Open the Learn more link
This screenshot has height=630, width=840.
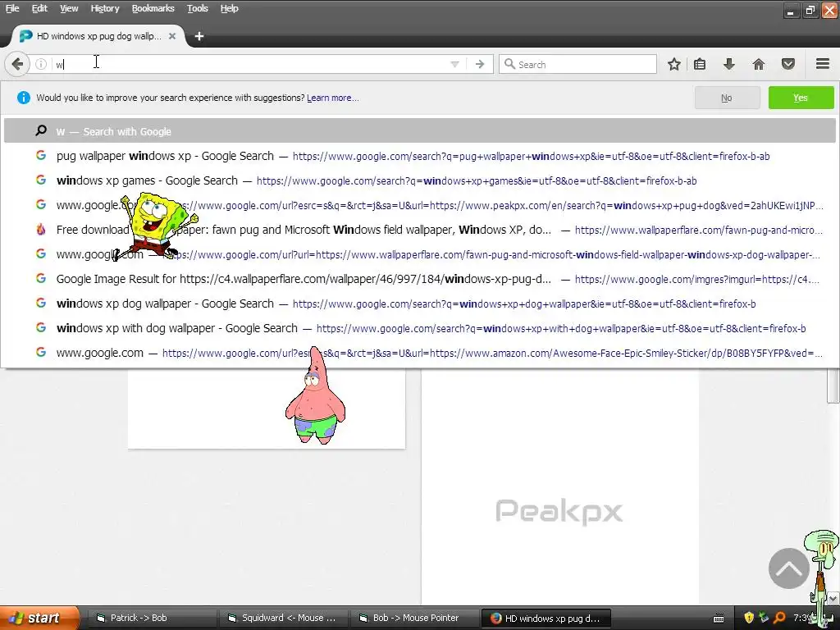333,98
